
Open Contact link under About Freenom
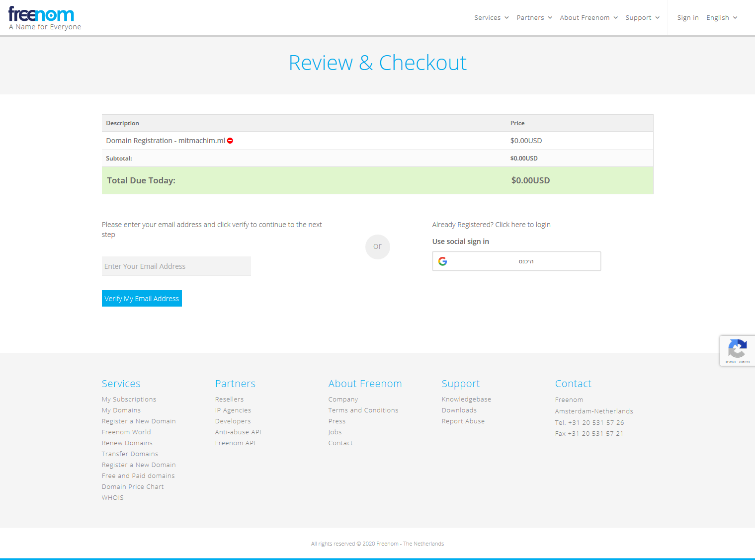[x=340, y=443]
